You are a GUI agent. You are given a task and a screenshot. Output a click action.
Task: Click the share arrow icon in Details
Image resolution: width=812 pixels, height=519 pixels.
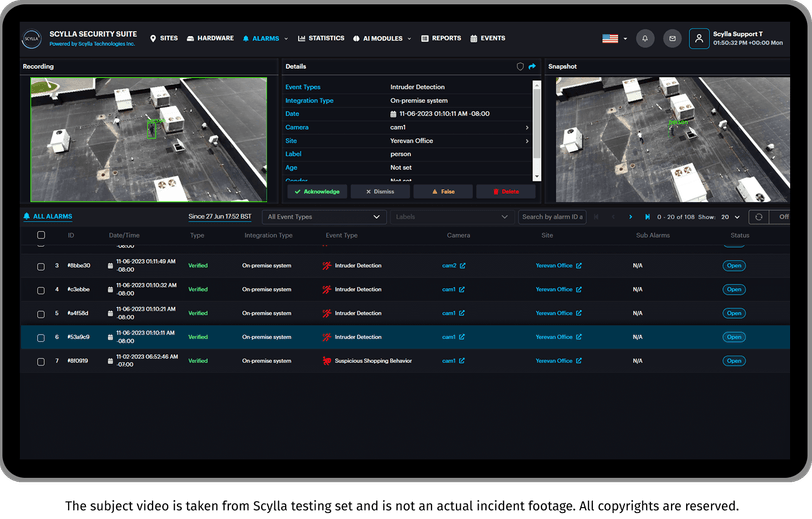point(532,66)
